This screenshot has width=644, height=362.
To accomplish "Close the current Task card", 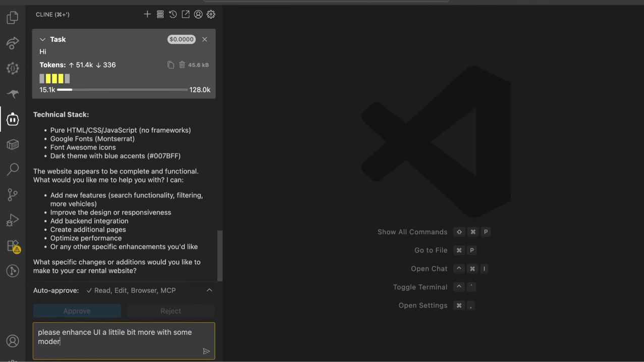I will click(204, 39).
